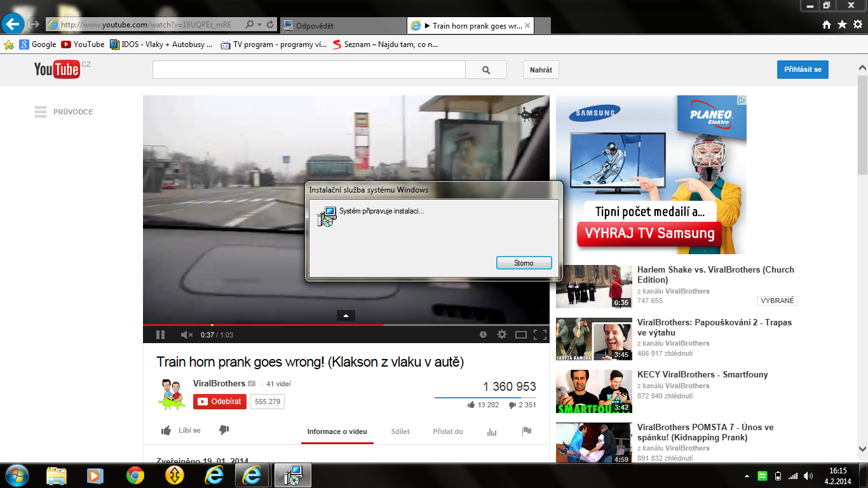Like the video with Líbí se
868x488 pixels.
181,430
